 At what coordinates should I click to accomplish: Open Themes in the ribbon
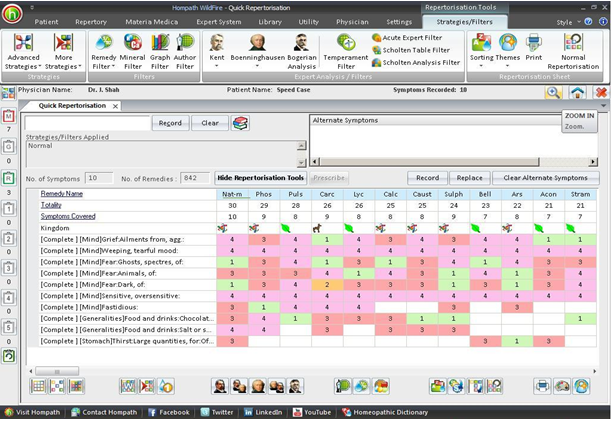pyautogui.click(x=508, y=51)
